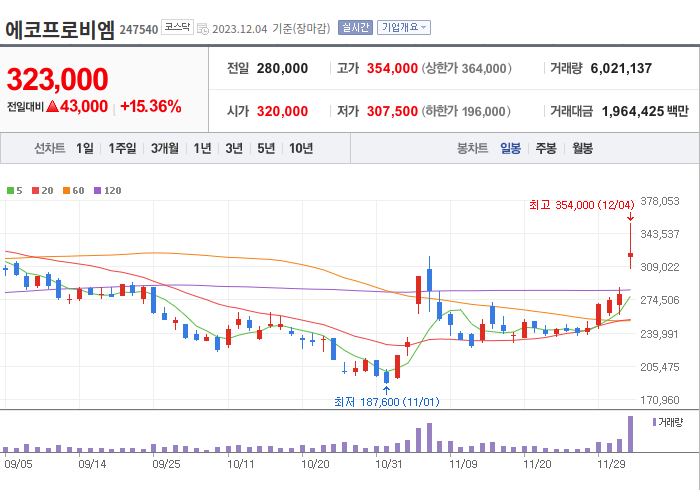This screenshot has width=700, height=490.
Task: Select the 1년 line chart tab
Action: pyautogui.click(x=202, y=148)
